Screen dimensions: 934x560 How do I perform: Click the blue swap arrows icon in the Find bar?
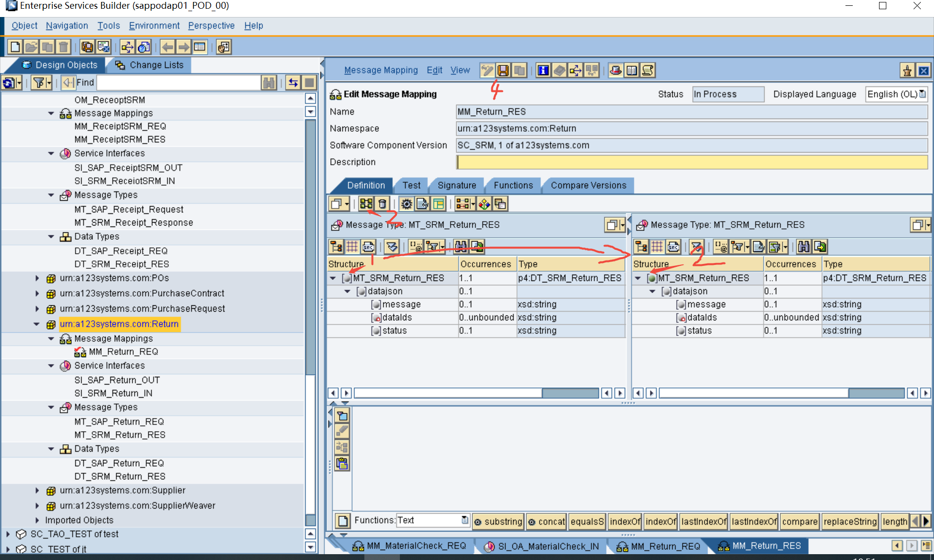click(x=293, y=83)
